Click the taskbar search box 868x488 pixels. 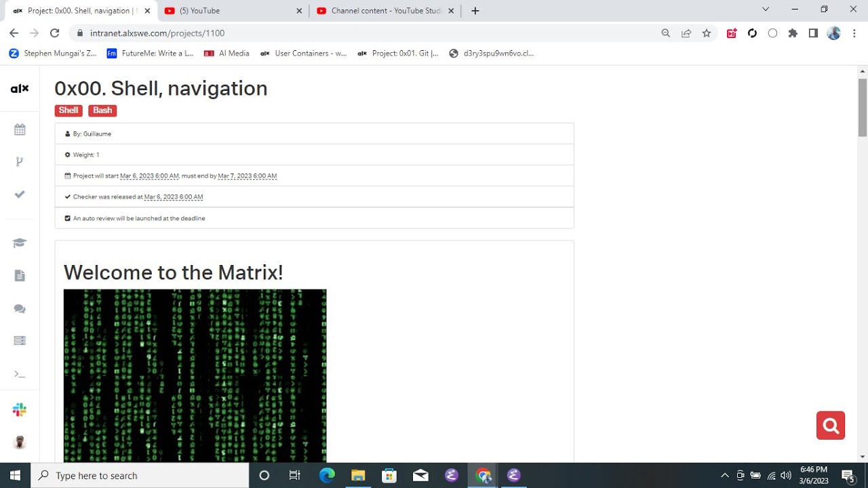(140, 475)
